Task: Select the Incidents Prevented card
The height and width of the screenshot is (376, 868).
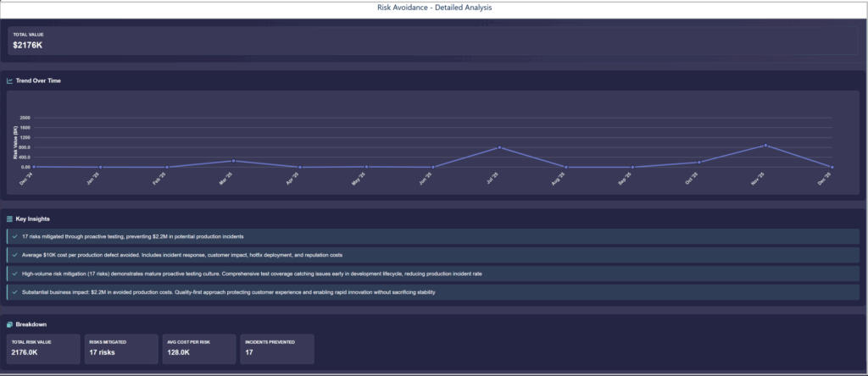Action: pos(275,348)
